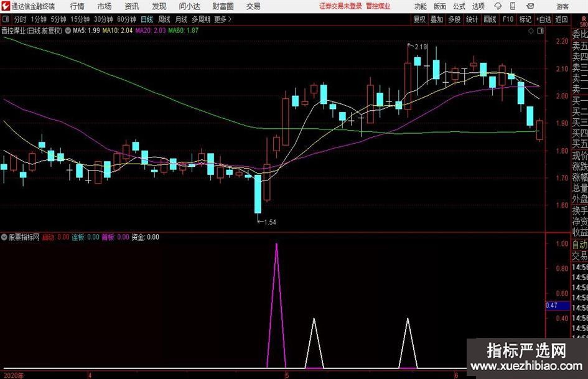
Task: Switch to the 60分钟 period tab
Action: click(x=126, y=19)
